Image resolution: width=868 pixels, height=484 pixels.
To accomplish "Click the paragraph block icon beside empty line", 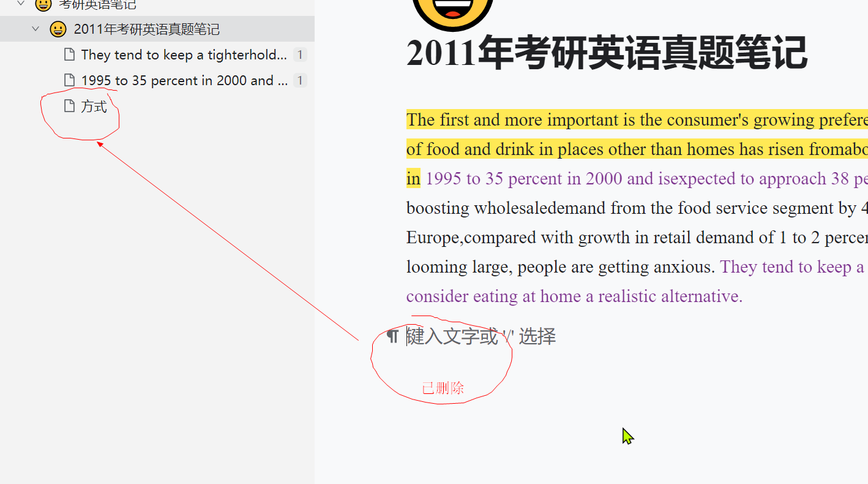I will click(392, 335).
